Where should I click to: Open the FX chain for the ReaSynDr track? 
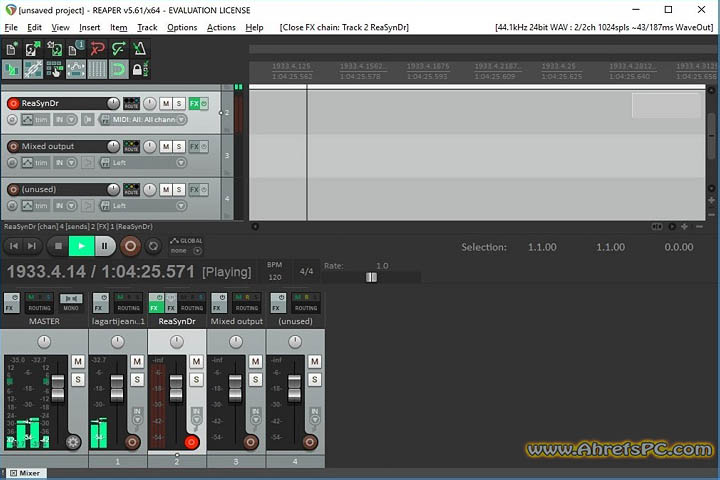pos(194,103)
